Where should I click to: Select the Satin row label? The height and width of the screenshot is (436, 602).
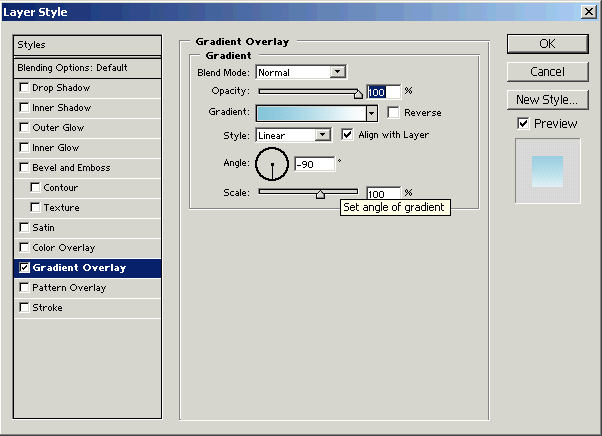43,228
